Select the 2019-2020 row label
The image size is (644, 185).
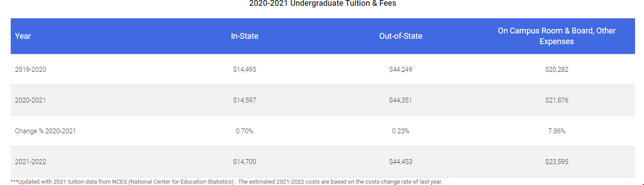point(30,70)
